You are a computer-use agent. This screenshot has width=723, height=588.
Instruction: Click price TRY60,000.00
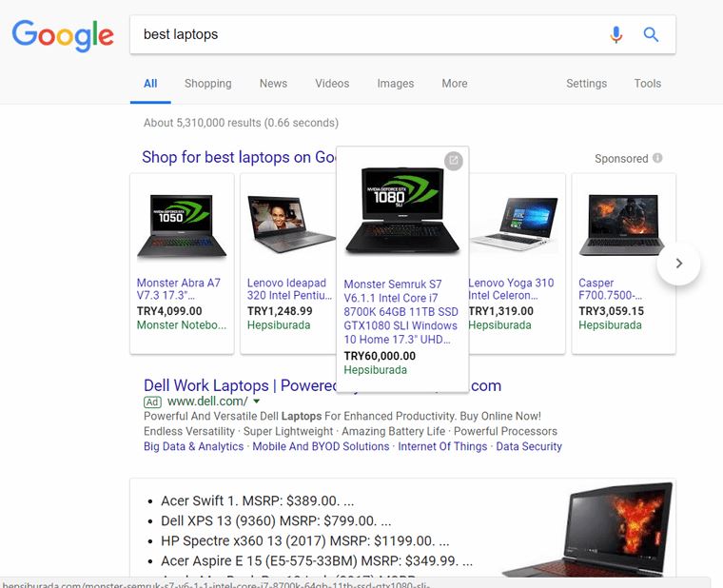coord(380,356)
